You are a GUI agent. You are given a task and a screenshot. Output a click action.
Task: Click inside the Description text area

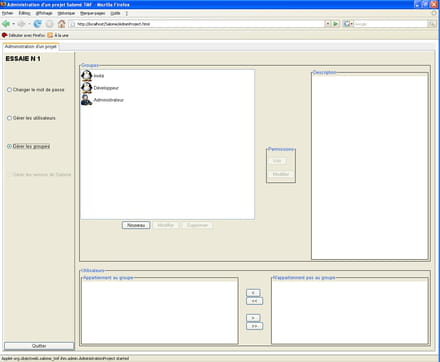[370, 167]
